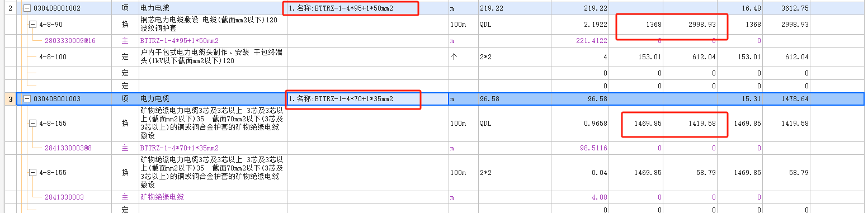This screenshot has width=868, height=213.
Task: Select quantity value 2.1922
Action: 595,25
